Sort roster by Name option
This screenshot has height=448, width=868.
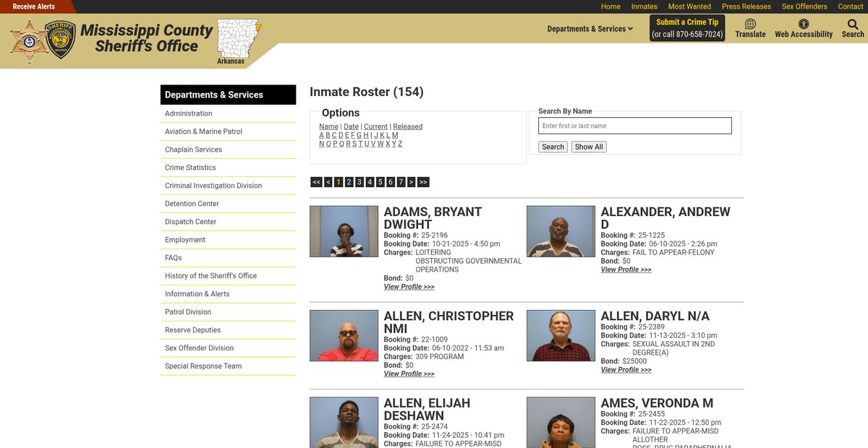point(328,126)
